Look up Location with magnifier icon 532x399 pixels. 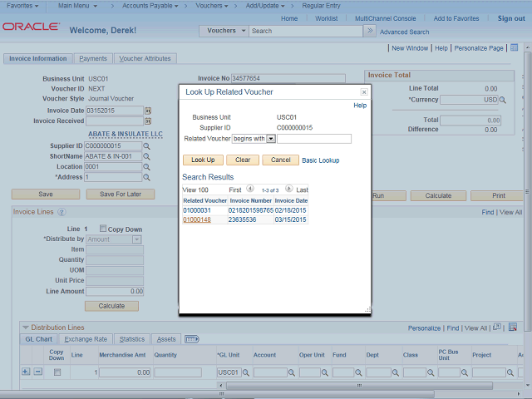(146, 167)
